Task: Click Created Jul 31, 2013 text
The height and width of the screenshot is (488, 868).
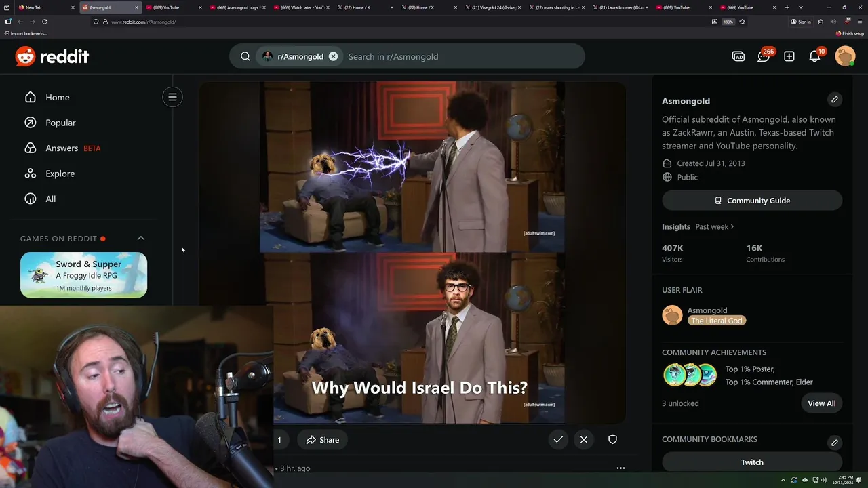Action: tap(711, 163)
